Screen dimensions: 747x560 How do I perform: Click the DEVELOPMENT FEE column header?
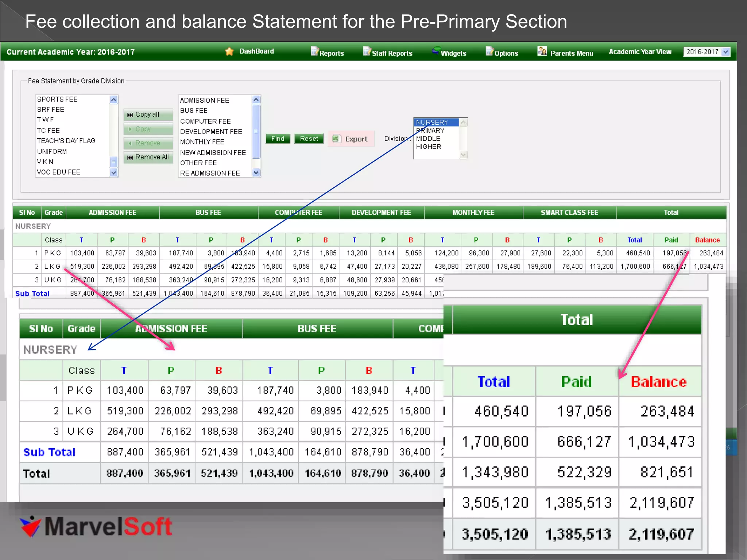[x=381, y=213]
